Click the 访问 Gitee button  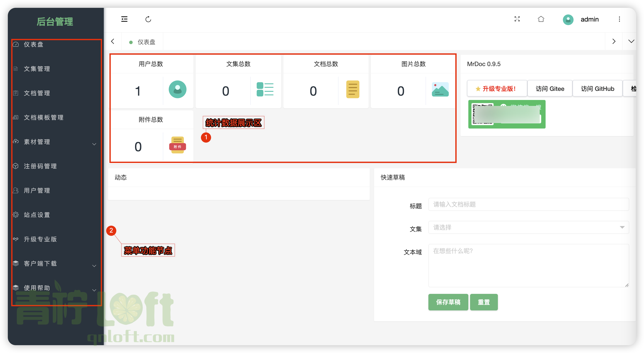point(550,88)
